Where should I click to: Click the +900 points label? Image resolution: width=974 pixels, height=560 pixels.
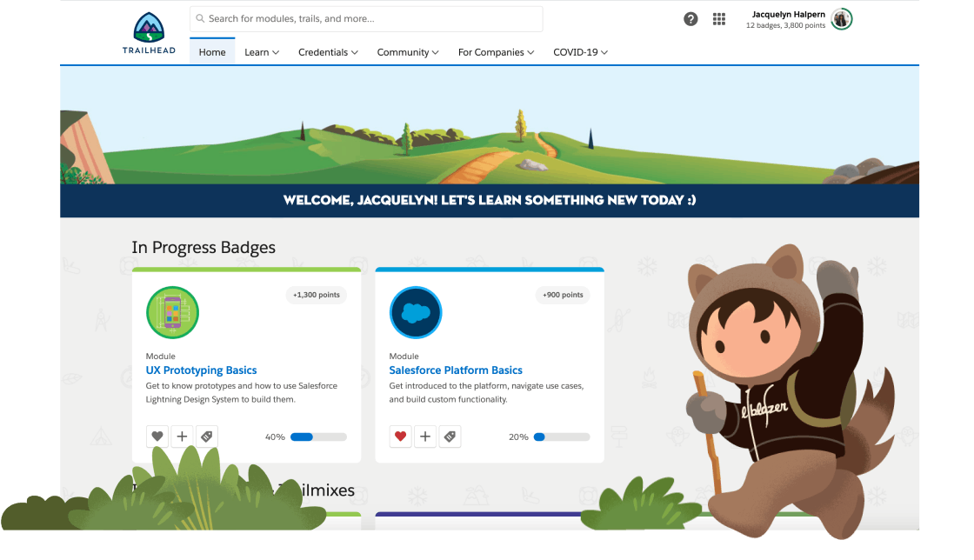[563, 295]
